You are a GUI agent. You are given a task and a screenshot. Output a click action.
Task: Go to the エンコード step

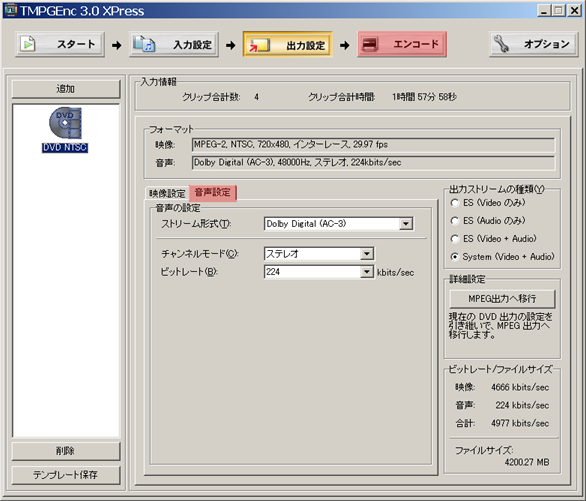402,44
